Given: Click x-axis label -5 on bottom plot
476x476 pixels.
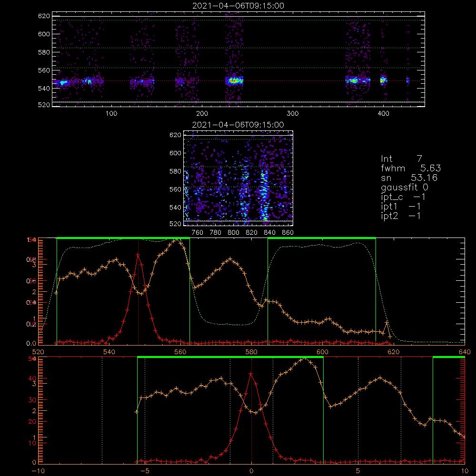Looking at the screenshot, I should [x=145, y=471].
